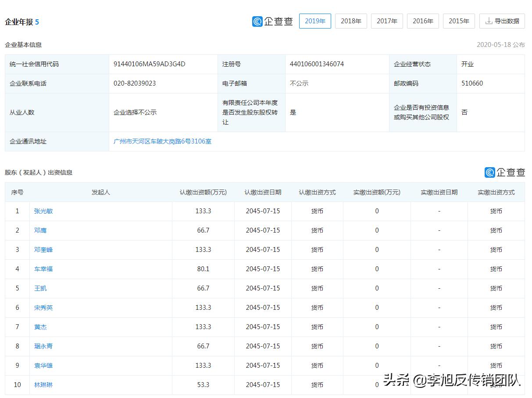The width and height of the screenshot is (532, 398).
Task: Click the 导出数据 export button
Action: tap(502, 21)
